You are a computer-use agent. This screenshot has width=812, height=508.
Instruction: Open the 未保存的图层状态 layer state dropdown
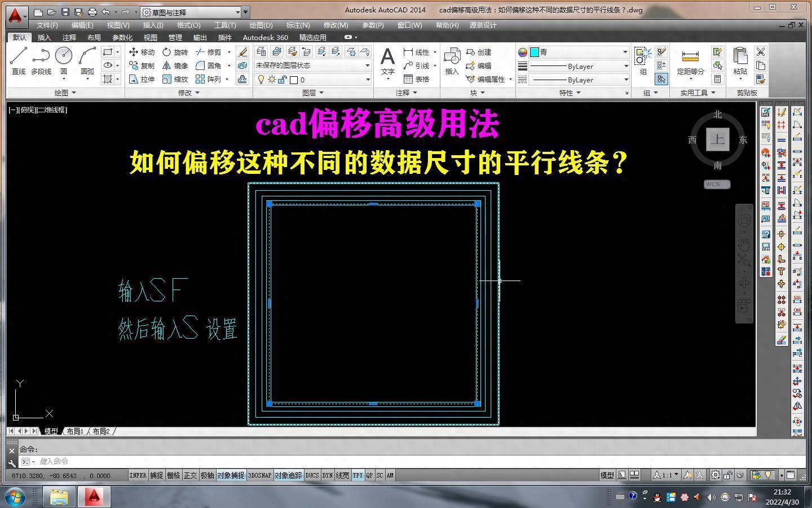tap(312, 65)
